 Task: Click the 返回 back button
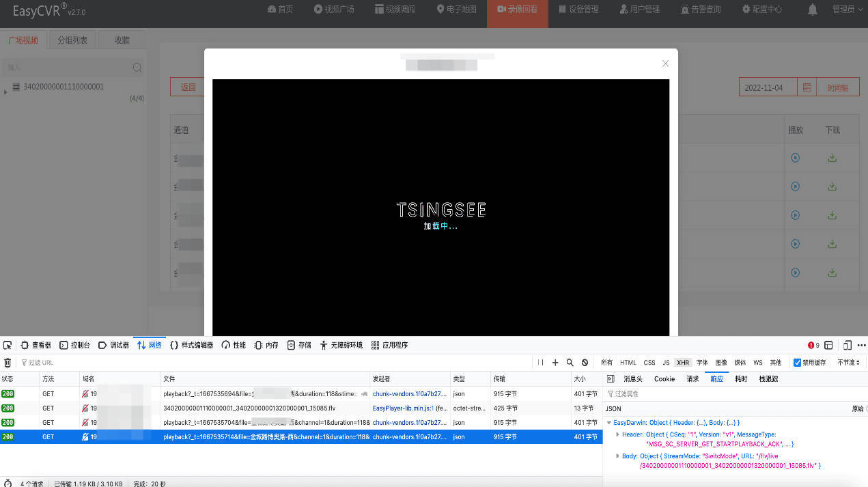click(x=188, y=87)
